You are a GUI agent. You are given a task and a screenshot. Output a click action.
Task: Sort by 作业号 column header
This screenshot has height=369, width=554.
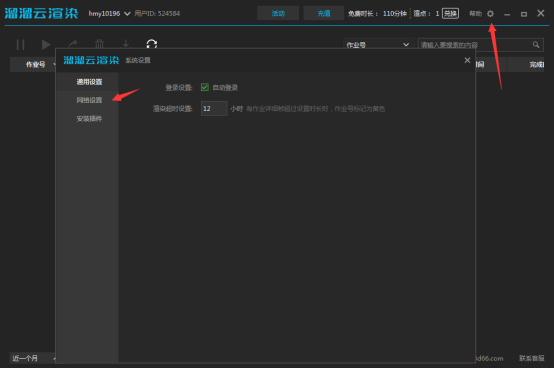(x=35, y=64)
